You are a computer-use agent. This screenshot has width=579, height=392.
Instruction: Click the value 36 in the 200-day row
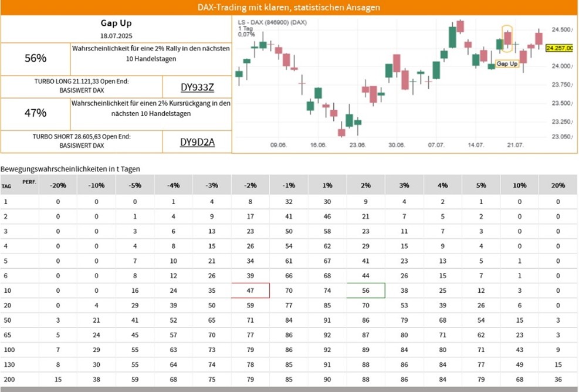[558, 380]
